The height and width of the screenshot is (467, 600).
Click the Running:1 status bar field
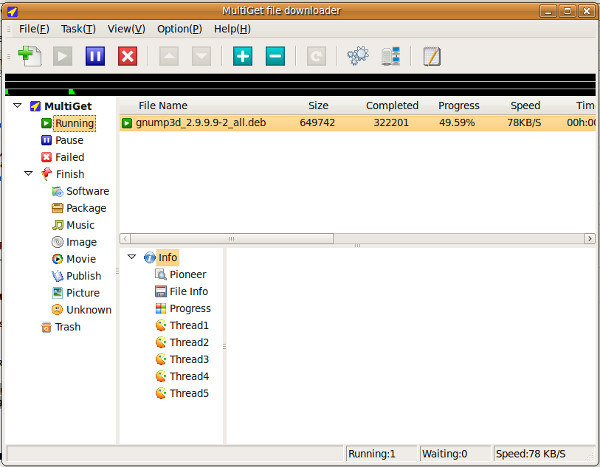coord(382,454)
